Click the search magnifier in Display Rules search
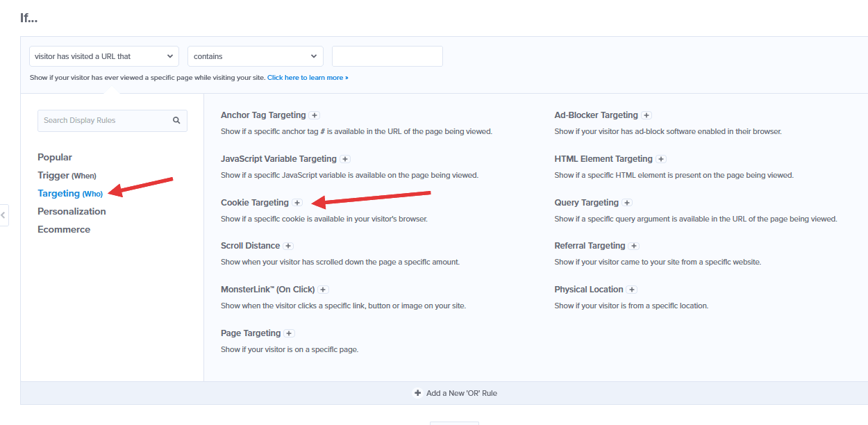This screenshot has width=868, height=425. coord(176,120)
